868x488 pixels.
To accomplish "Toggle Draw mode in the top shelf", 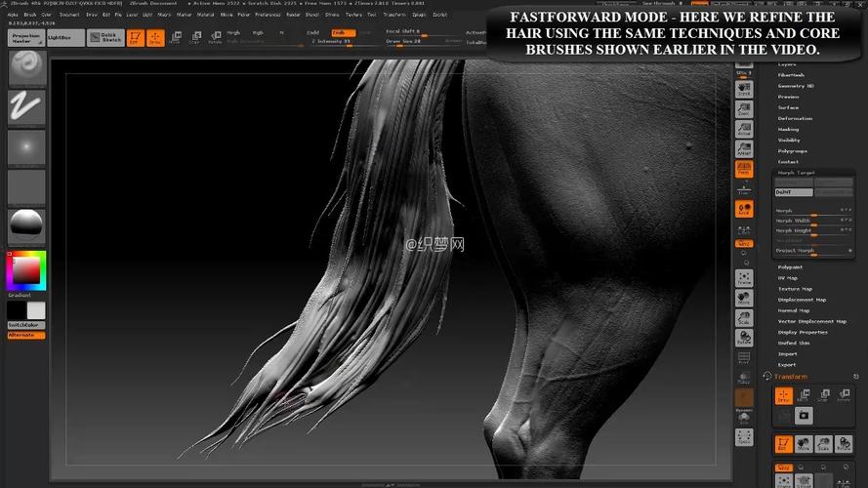I will (x=155, y=38).
